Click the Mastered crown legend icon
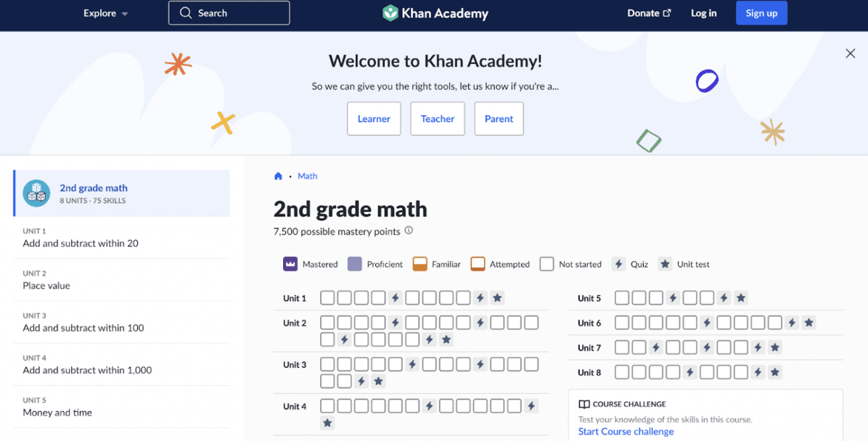This screenshot has height=441, width=868. click(290, 264)
